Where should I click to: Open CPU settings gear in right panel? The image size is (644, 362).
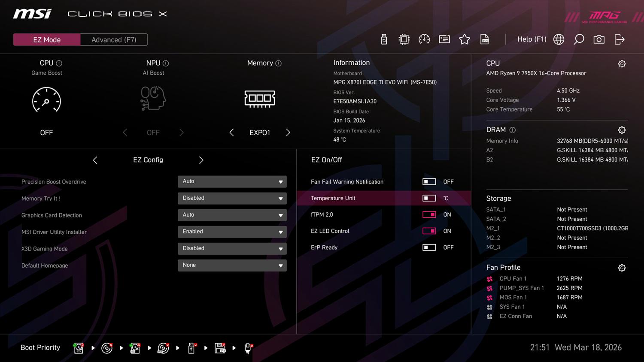[621, 64]
